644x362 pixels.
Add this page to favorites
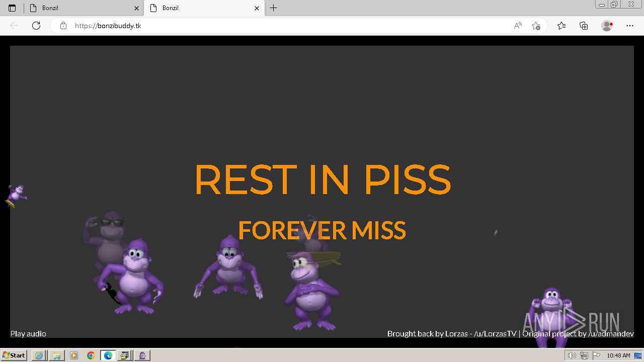(536, 26)
